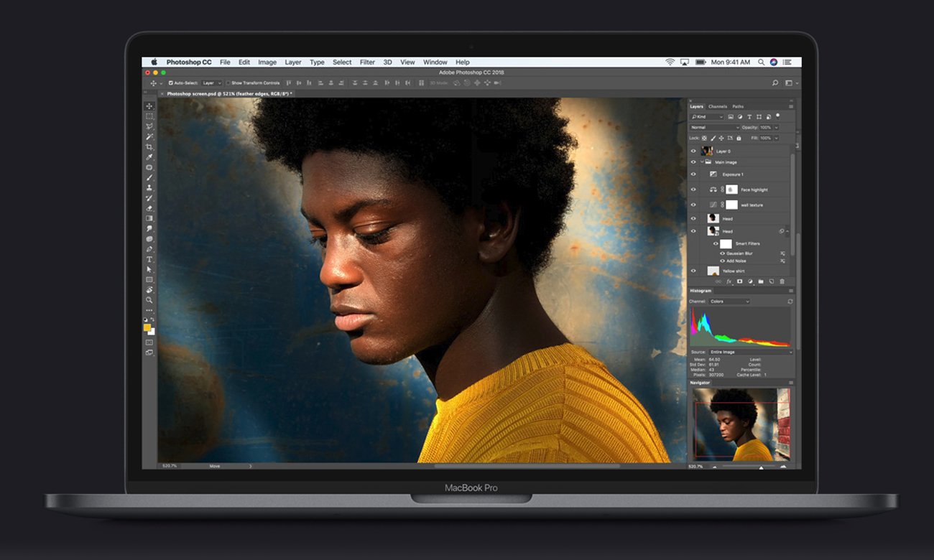Select the Clone Stamp tool
This screenshot has width=934, height=560.
[x=149, y=188]
